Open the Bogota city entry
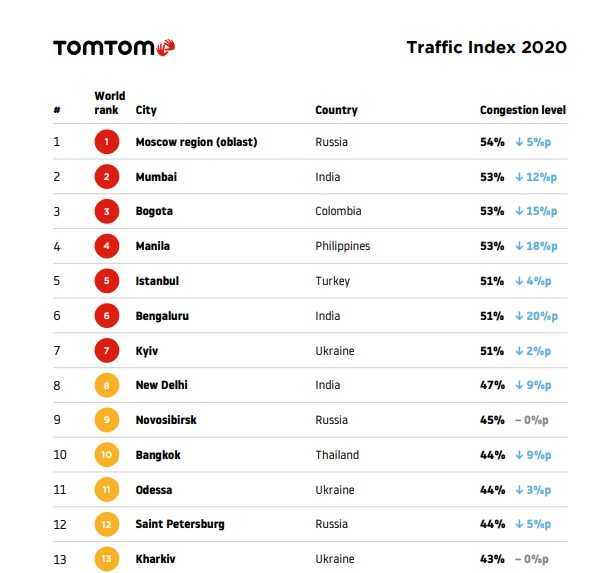This screenshot has height=573, width=613. click(x=154, y=211)
